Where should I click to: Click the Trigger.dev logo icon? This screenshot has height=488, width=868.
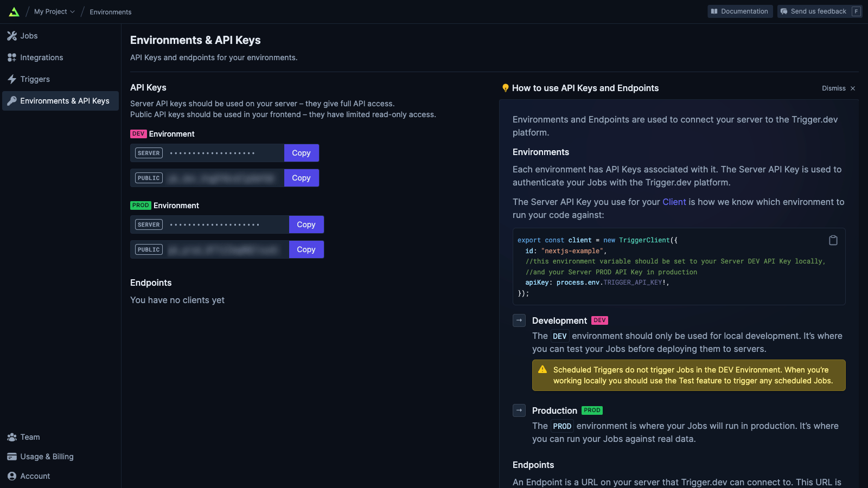click(14, 11)
